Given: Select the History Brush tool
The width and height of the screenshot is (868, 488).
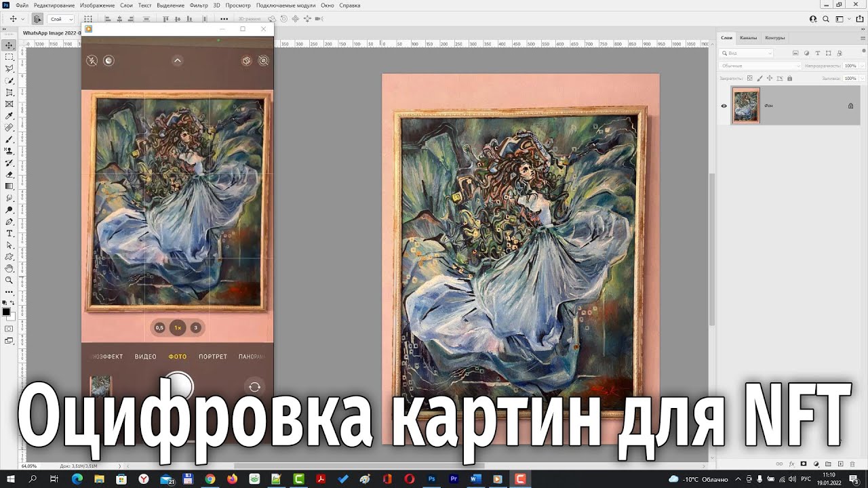Looking at the screenshot, I should point(9,163).
